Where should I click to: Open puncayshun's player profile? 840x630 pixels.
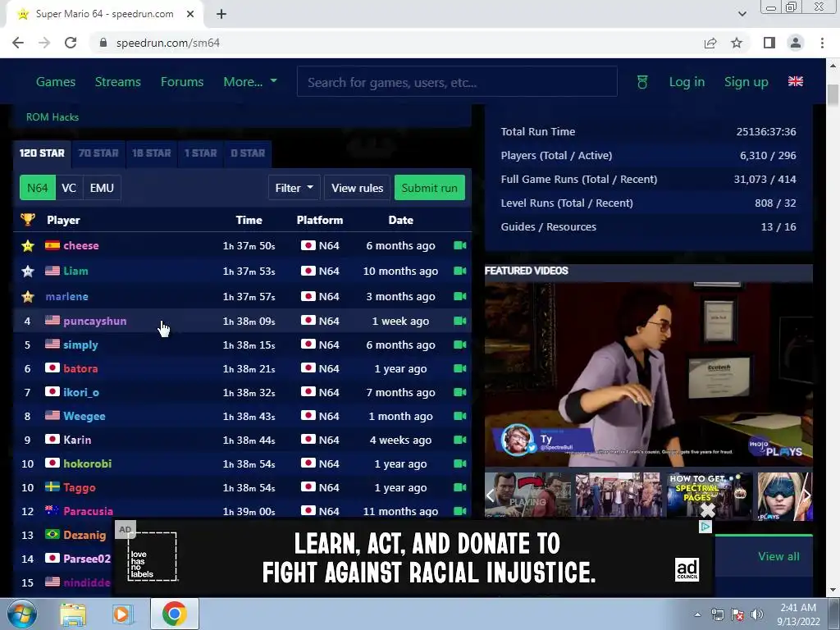[95, 321]
